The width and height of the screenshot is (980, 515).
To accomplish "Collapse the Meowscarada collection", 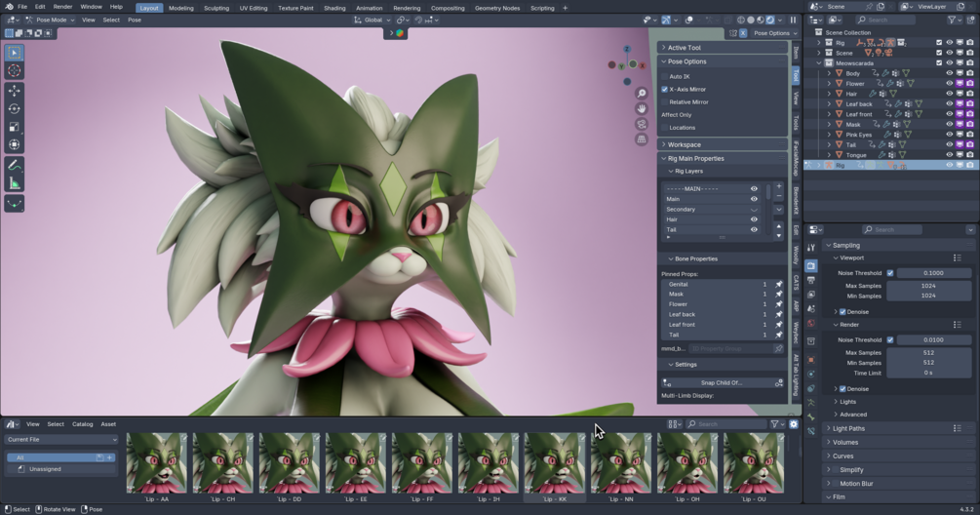I will click(x=819, y=63).
